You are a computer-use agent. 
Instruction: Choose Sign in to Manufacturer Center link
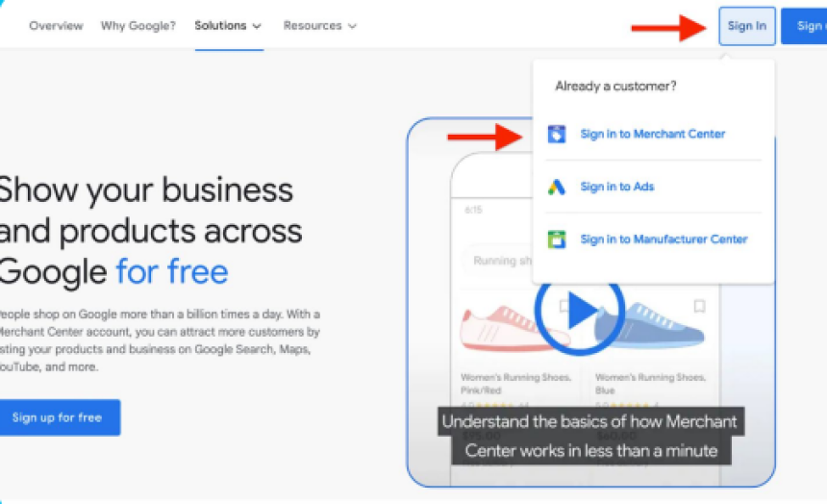pos(664,239)
